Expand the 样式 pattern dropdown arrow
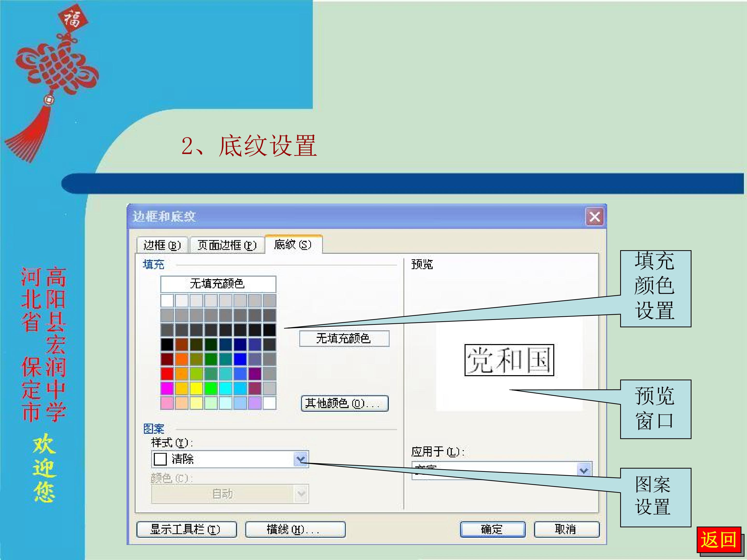The height and width of the screenshot is (560, 747). tap(301, 459)
